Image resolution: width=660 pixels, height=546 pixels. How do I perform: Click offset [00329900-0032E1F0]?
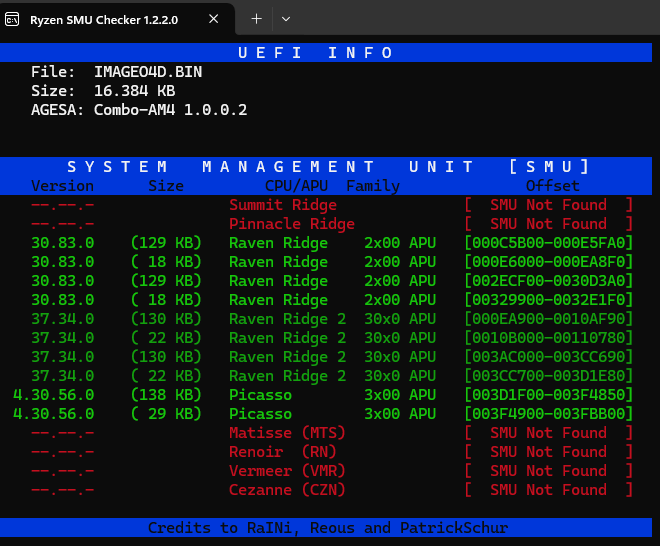548,300
